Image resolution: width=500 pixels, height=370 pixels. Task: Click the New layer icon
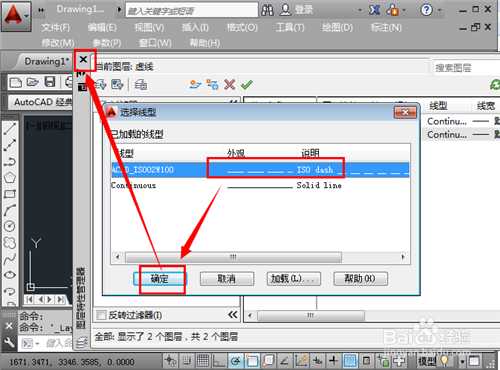coord(196,84)
